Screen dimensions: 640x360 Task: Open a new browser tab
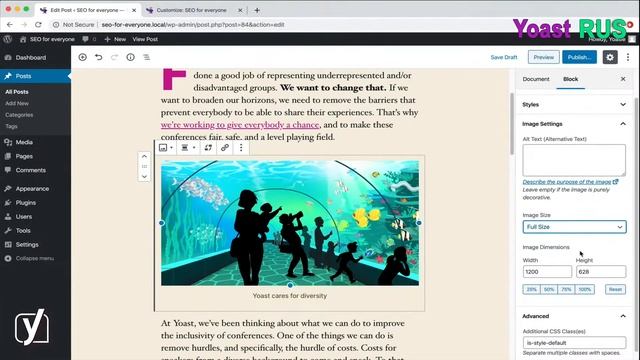tap(257, 10)
